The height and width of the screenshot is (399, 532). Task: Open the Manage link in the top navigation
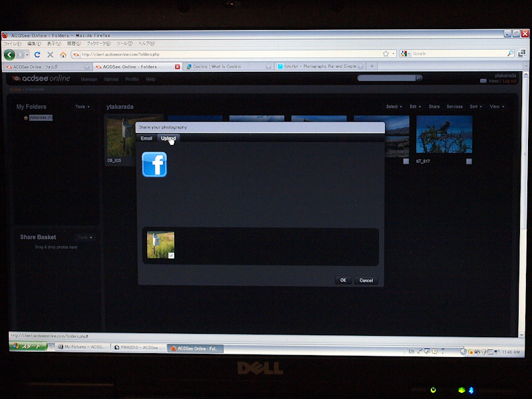tap(89, 79)
